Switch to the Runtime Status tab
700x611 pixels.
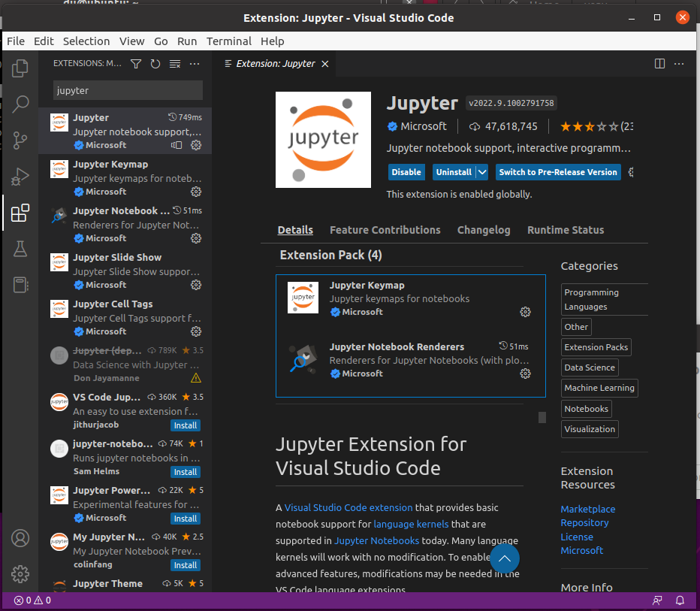click(566, 230)
